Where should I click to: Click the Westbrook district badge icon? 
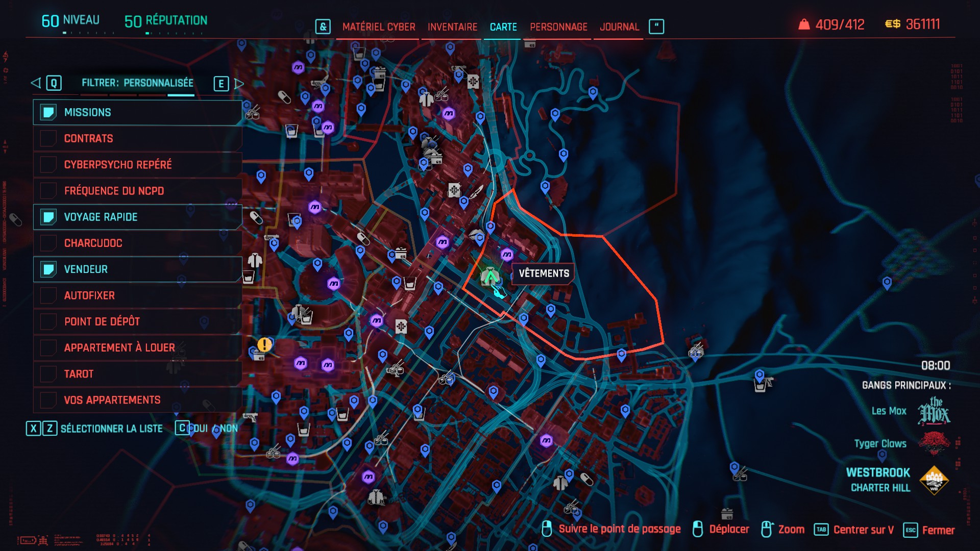pos(934,480)
